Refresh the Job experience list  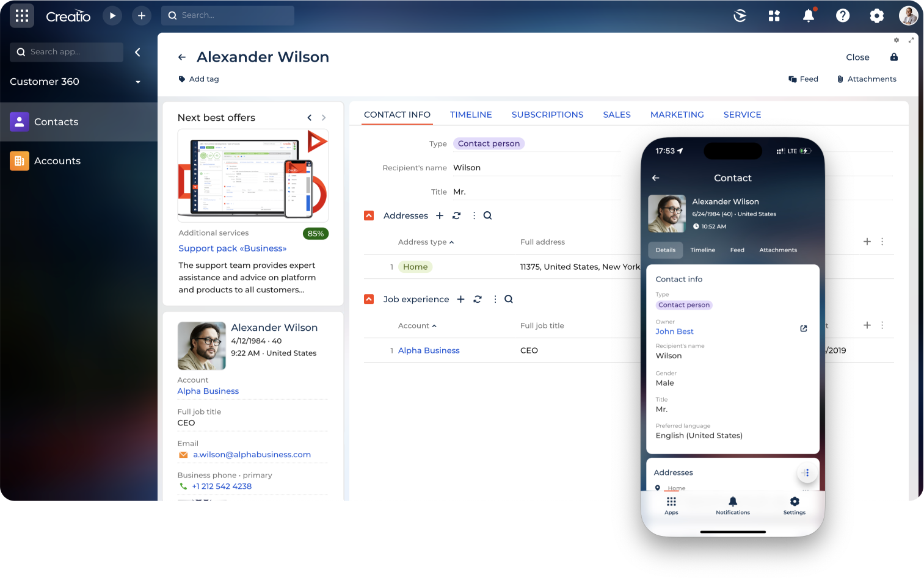coord(478,299)
